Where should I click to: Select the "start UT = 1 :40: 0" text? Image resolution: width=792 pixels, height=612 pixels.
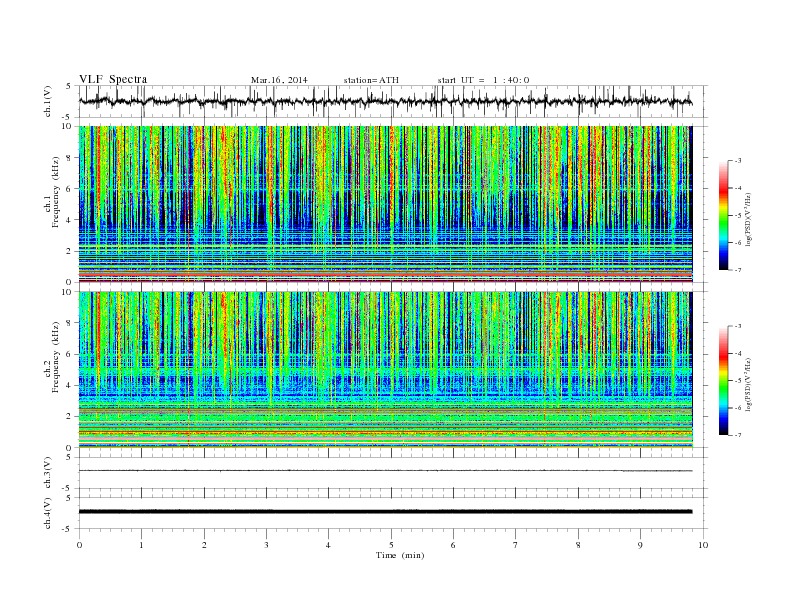[483, 80]
